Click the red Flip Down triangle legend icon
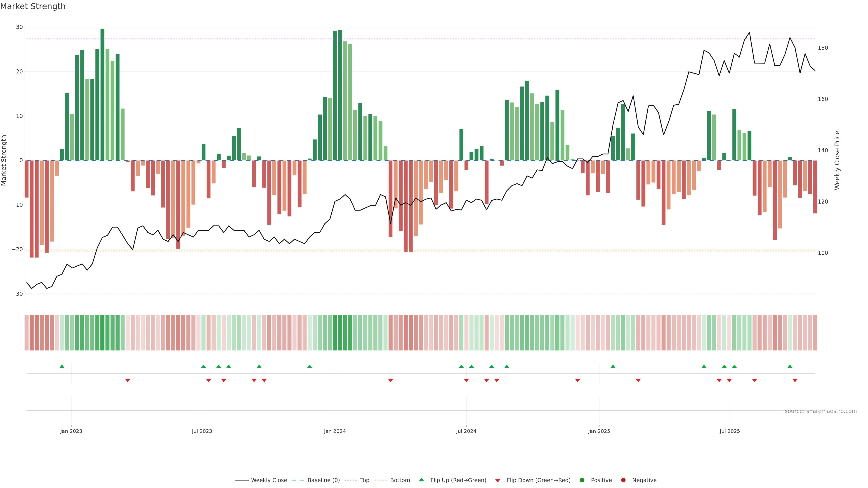 coord(498,481)
